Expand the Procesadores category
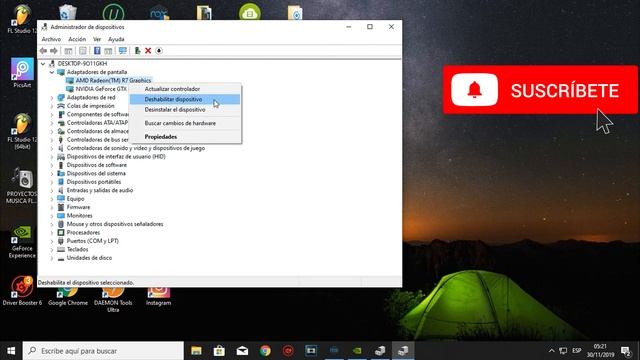Screen dimensions: 640x360 [52, 233]
